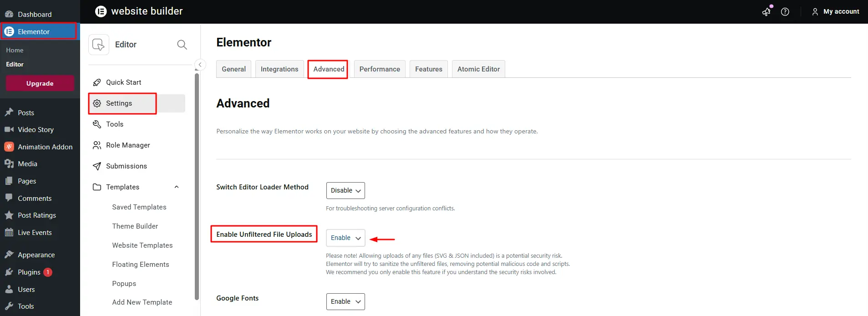Switch to the Performance tab
Image resolution: width=868 pixels, height=316 pixels.
(380, 69)
